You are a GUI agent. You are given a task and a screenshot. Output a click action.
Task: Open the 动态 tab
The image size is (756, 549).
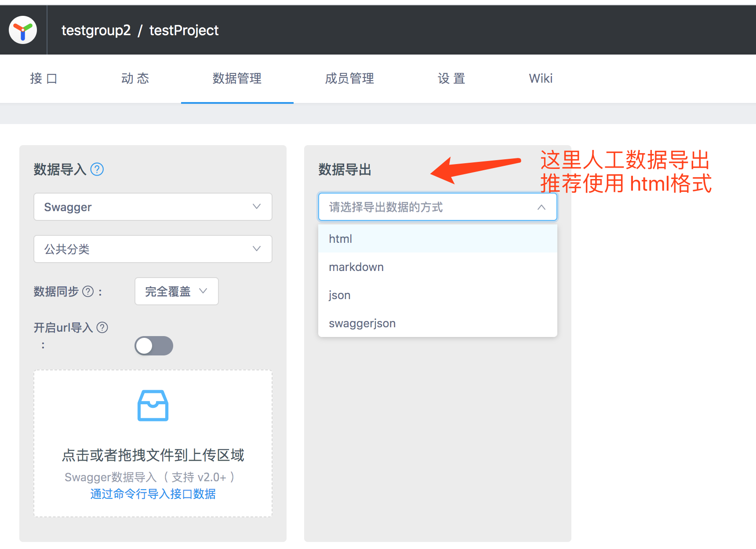[135, 79]
